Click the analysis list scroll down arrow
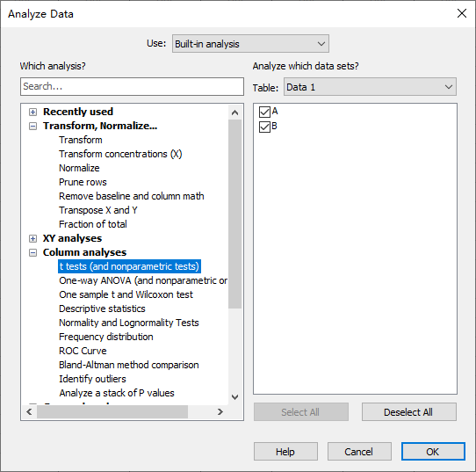 (x=234, y=397)
